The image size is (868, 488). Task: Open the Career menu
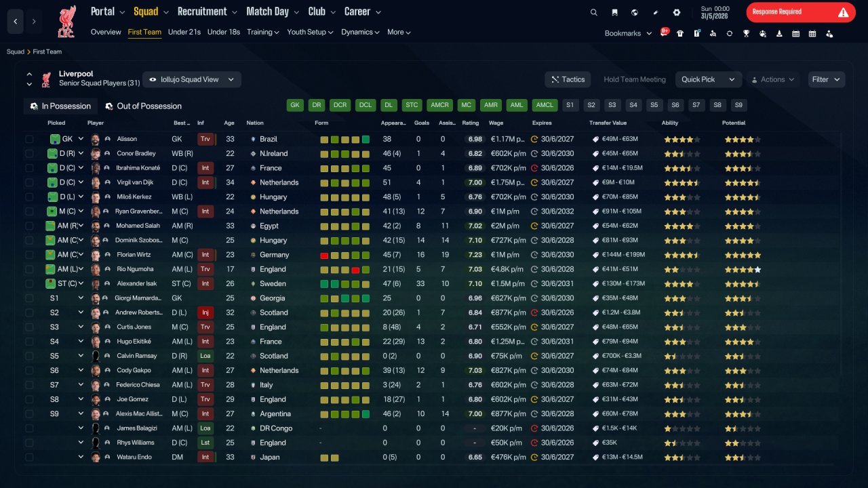click(363, 12)
